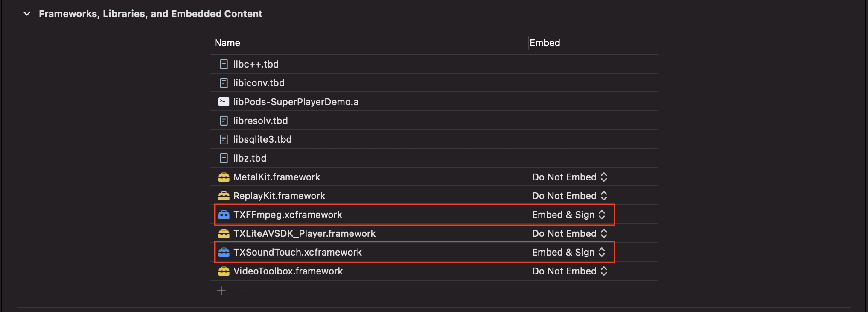
Task: Open embed dropdown for ReplayKit.framework
Action: (x=569, y=196)
